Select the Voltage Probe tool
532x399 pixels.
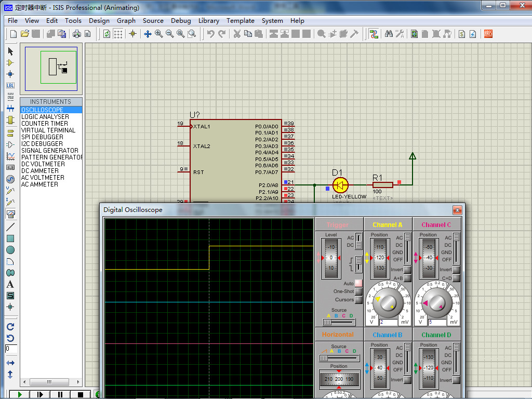click(10, 191)
